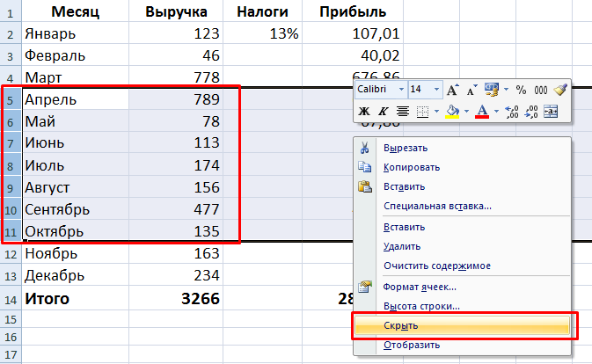Screen dimensions: 592x364
Task: Select the 40,02 profit cell
Action: 353,55
